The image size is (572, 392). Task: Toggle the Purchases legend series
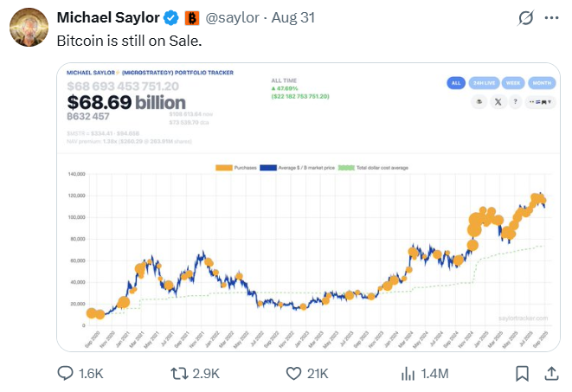(x=228, y=166)
